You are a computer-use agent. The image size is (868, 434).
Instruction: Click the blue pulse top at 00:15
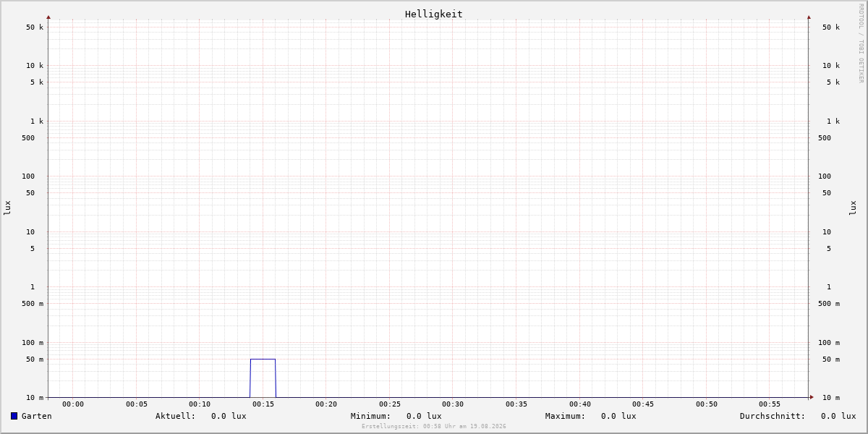click(263, 359)
